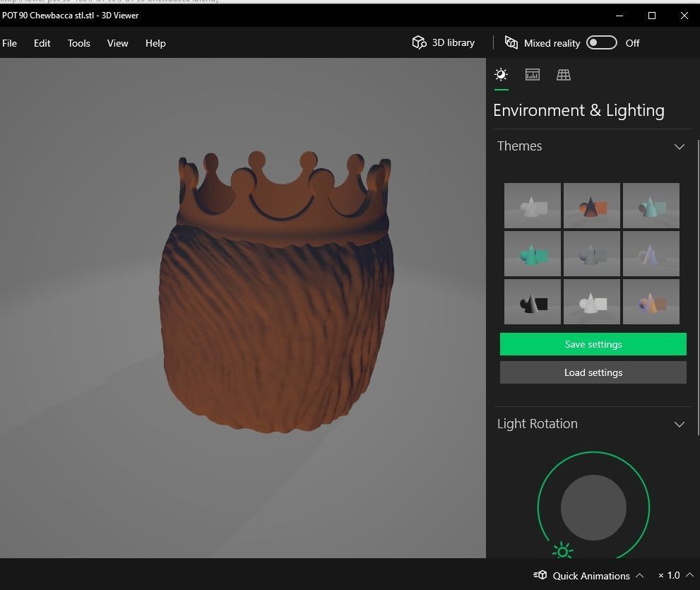Image resolution: width=700 pixels, height=590 pixels.
Task: Select the orange and dark theme thumbnail
Action: pyautogui.click(x=591, y=206)
